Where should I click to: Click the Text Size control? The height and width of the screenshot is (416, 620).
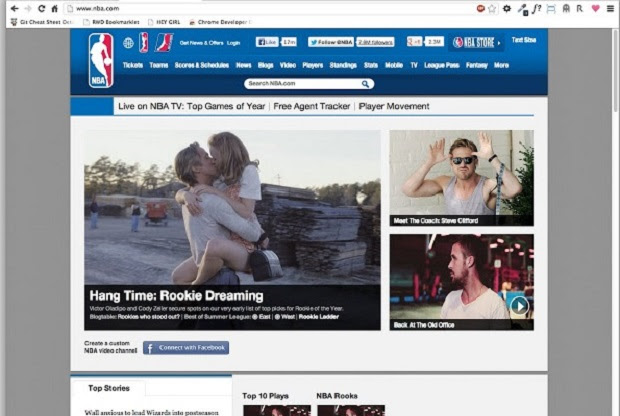tap(524, 40)
